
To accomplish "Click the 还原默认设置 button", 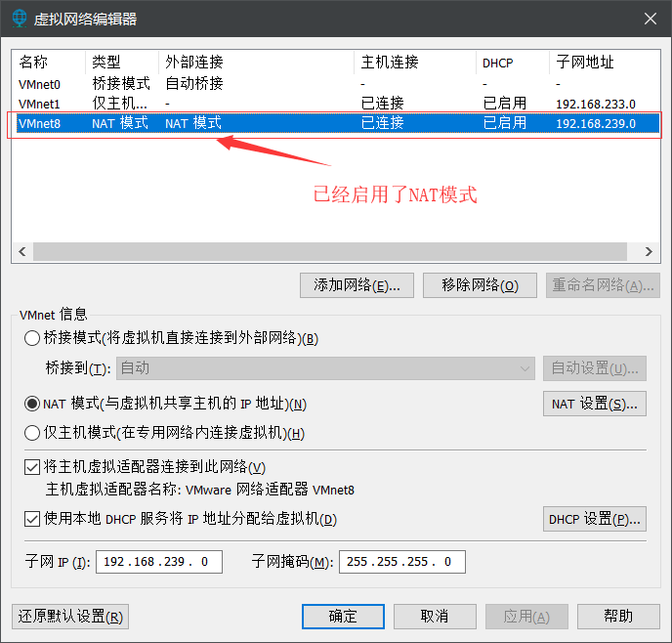I will (70, 617).
